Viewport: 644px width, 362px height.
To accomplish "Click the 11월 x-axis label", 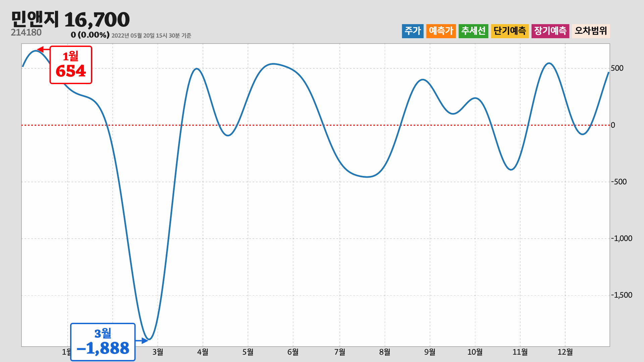I will (520, 352).
